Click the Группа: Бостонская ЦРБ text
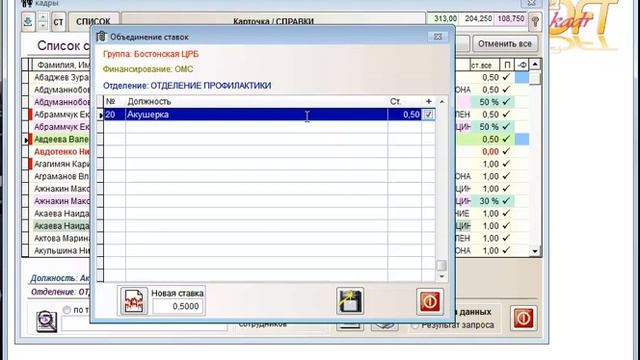Screen dimensions: 640x360 pyautogui.click(x=151, y=54)
